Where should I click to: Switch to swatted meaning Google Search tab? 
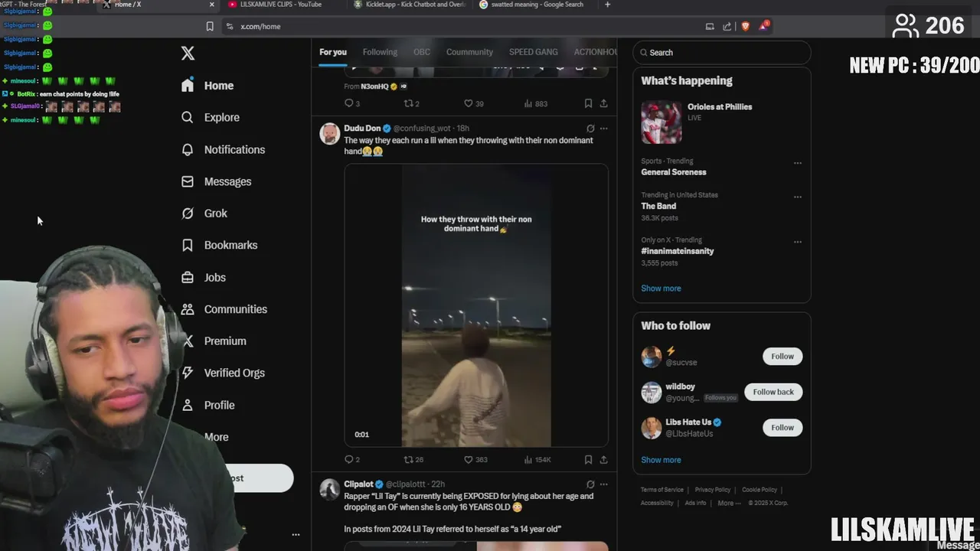click(536, 5)
